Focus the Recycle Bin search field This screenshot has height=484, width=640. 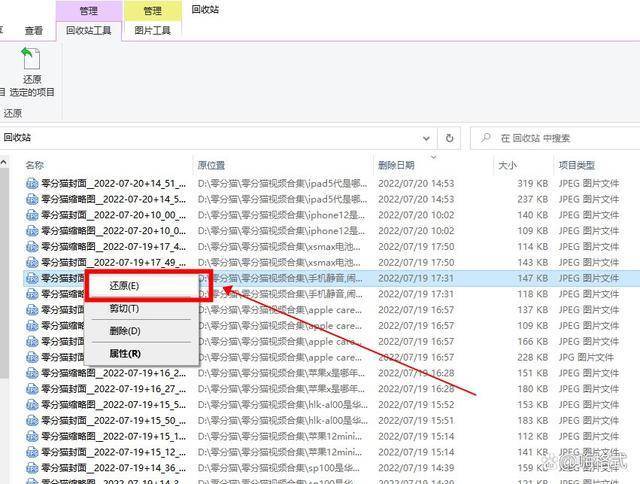(x=555, y=138)
